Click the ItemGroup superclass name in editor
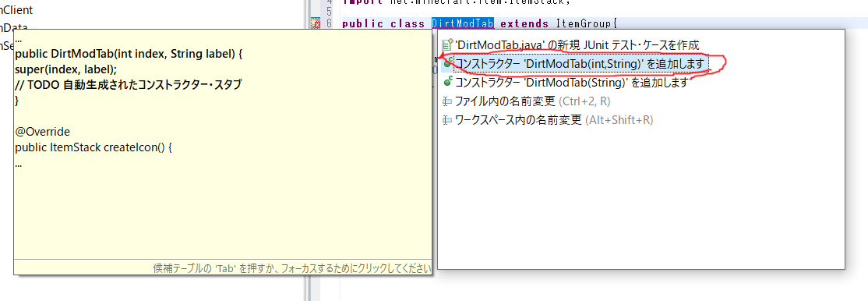The width and height of the screenshot is (868, 301). pyautogui.click(x=584, y=23)
